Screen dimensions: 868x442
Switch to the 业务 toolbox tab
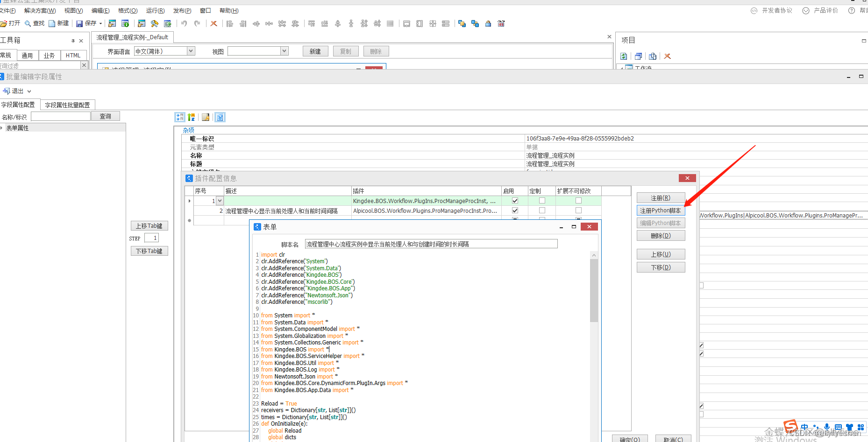pos(49,55)
